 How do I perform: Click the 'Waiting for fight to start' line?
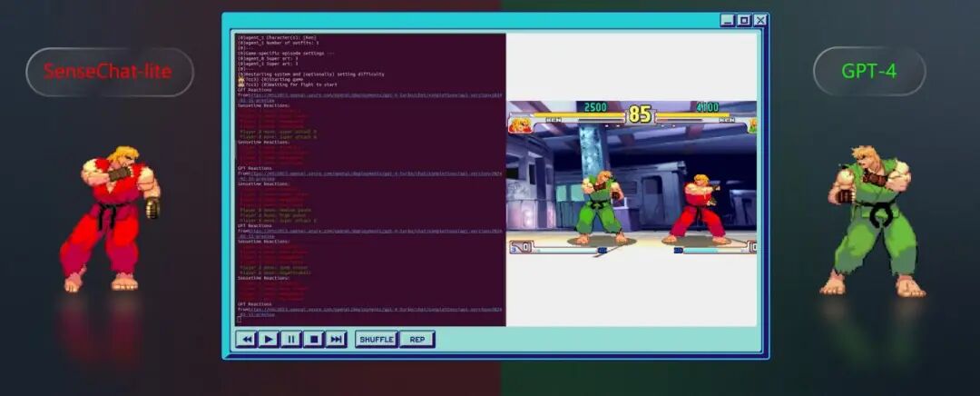[x=288, y=84]
